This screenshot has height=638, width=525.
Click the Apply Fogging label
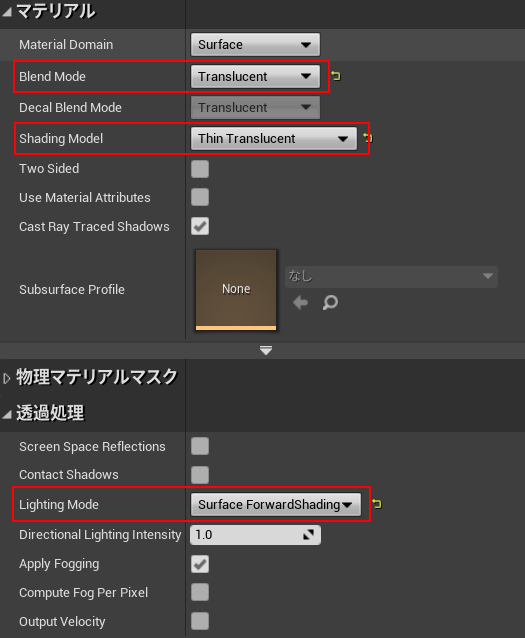pos(59,564)
